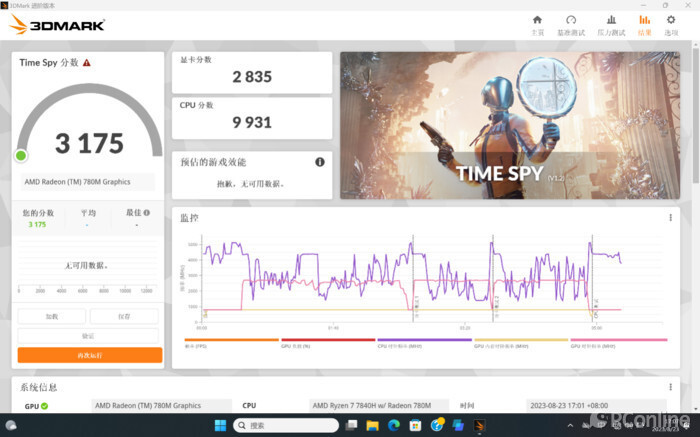The image size is (700, 437).
Task: Go to the Home (主页) tab
Action: [538, 25]
